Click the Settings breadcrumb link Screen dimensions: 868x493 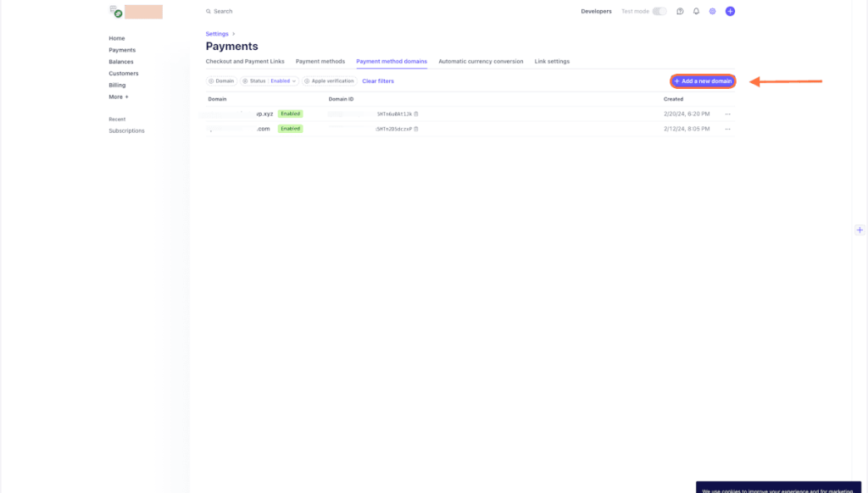217,34
